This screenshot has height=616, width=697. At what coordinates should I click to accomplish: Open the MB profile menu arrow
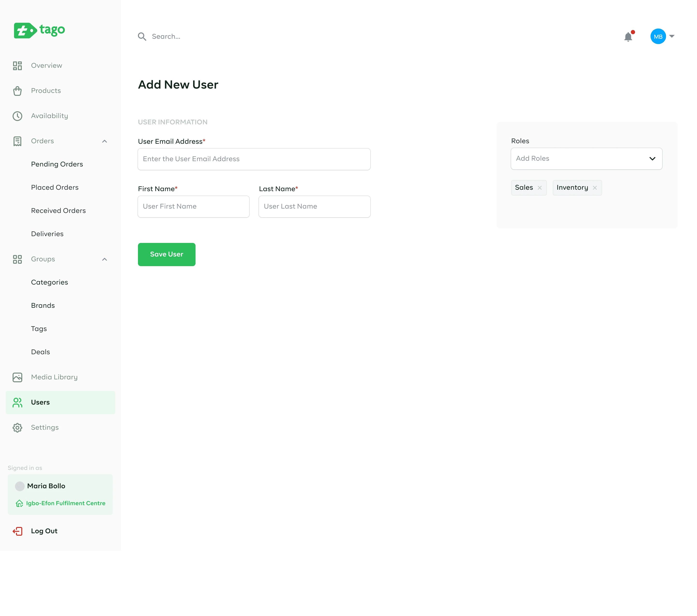click(672, 36)
